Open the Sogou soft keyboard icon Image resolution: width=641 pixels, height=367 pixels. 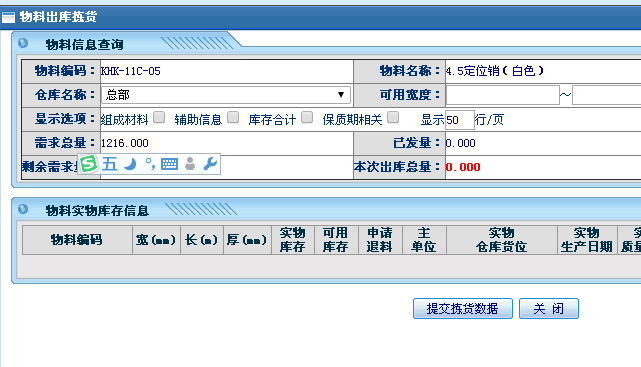pos(169,164)
